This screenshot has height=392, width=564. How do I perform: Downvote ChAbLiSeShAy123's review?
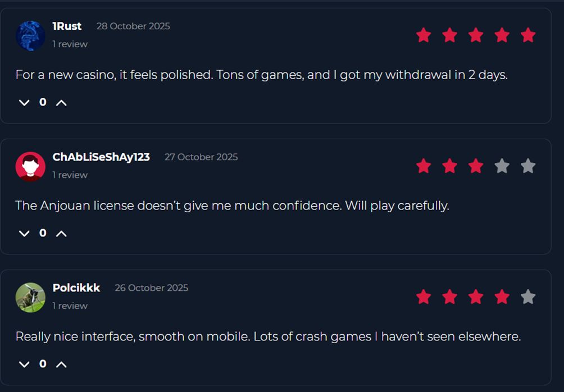(x=24, y=233)
